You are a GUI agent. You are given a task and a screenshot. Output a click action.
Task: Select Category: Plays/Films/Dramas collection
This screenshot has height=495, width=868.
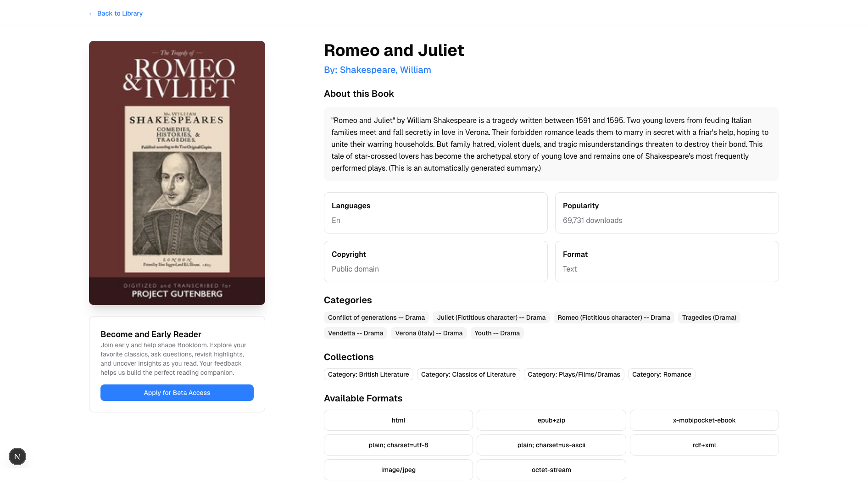tap(574, 374)
